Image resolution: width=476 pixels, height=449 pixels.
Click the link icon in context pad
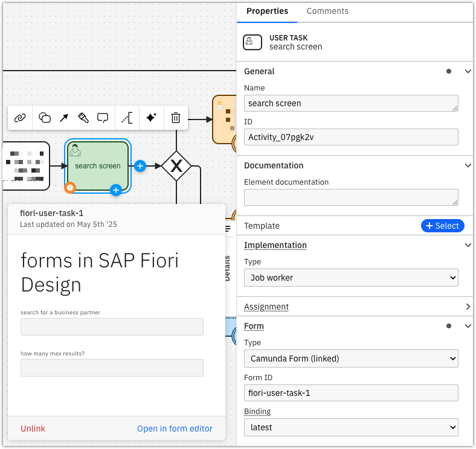tap(20, 118)
